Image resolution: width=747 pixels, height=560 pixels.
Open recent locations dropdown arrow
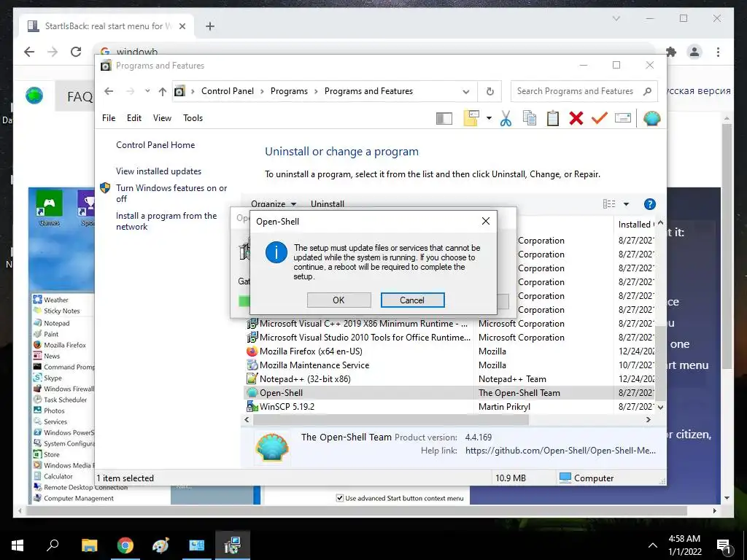(147, 91)
